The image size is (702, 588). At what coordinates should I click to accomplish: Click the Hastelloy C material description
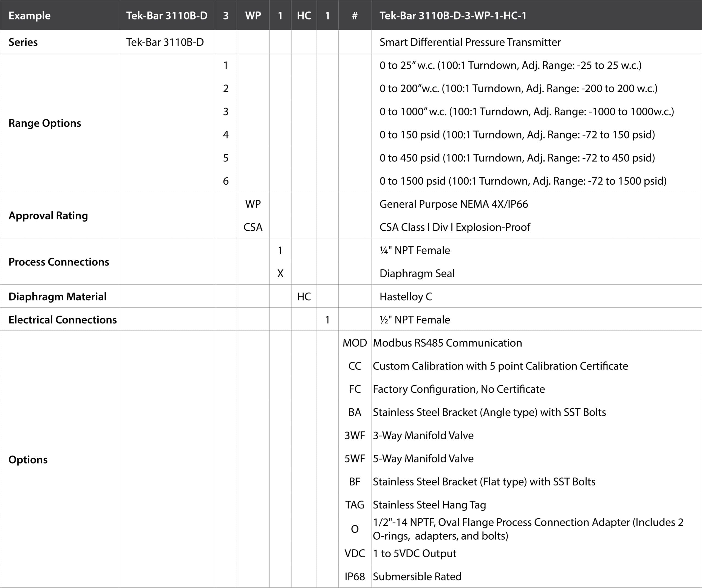[406, 296]
